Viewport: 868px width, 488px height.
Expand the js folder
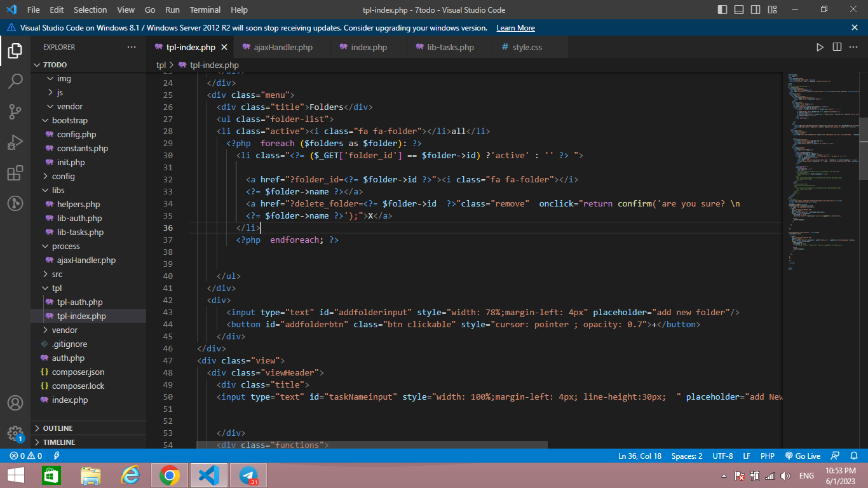88,93
